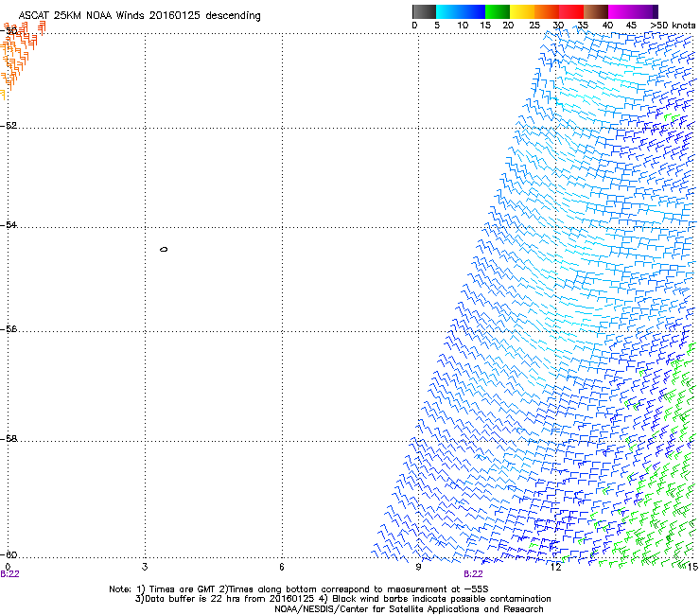Pick the gray 0–5 knot color bar segment

pos(424,11)
